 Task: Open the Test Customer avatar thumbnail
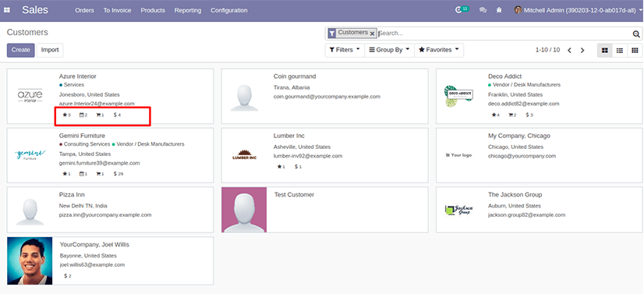coord(244,210)
